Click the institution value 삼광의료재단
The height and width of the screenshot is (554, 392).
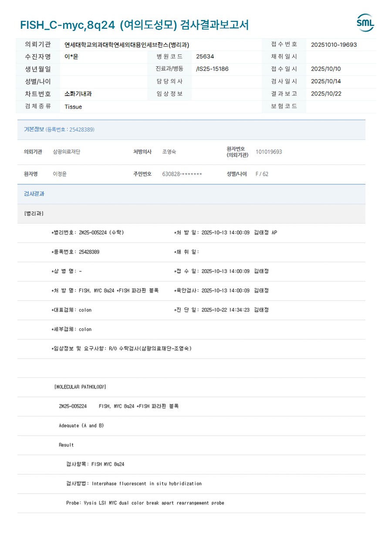[x=67, y=152]
